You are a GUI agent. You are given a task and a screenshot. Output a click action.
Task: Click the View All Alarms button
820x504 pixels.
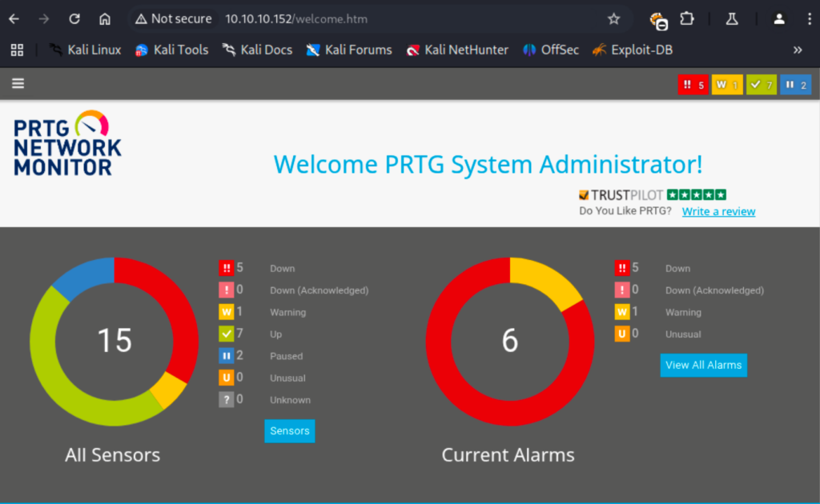point(703,365)
